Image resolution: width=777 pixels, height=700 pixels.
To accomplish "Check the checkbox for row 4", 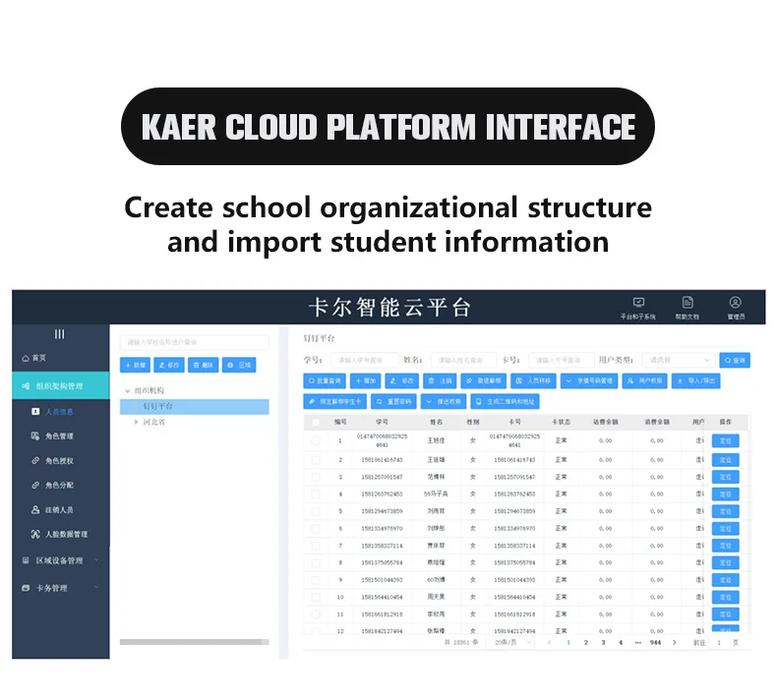I will tap(316, 495).
